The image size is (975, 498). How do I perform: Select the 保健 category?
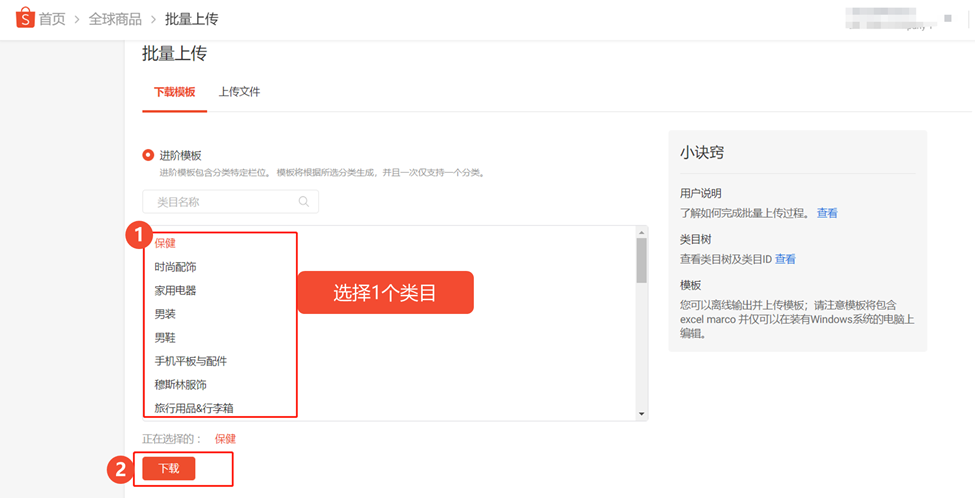[165, 243]
